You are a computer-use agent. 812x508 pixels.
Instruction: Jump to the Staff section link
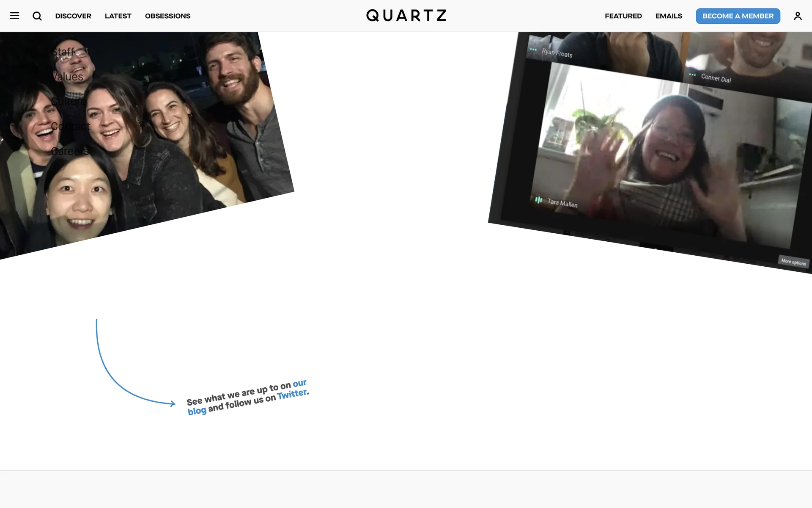(x=63, y=52)
